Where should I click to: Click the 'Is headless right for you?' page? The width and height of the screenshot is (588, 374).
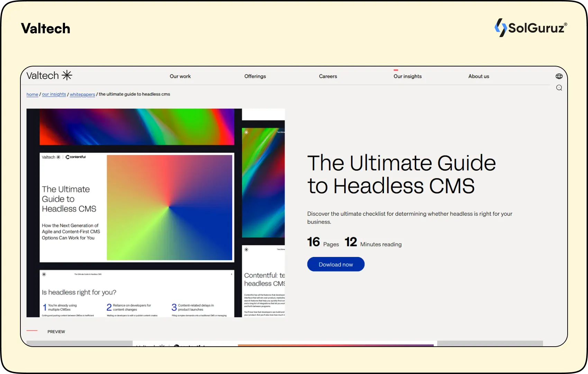point(137,294)
